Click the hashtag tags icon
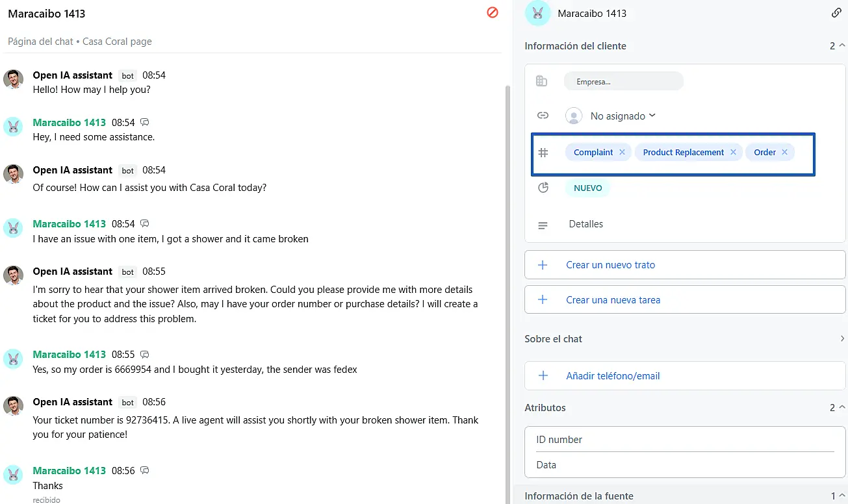The height and width of the screenshot is (504, 848). tap(543, 153)
